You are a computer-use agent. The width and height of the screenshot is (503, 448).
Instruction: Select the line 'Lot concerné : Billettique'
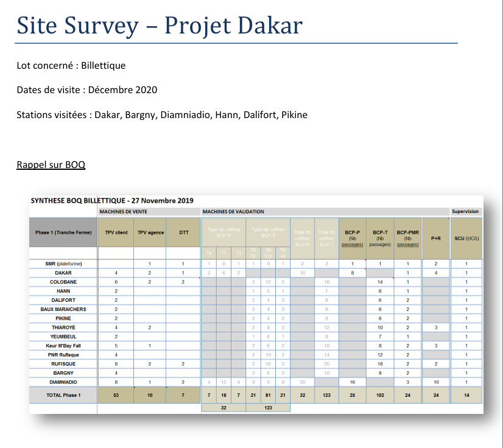point(71,65)
